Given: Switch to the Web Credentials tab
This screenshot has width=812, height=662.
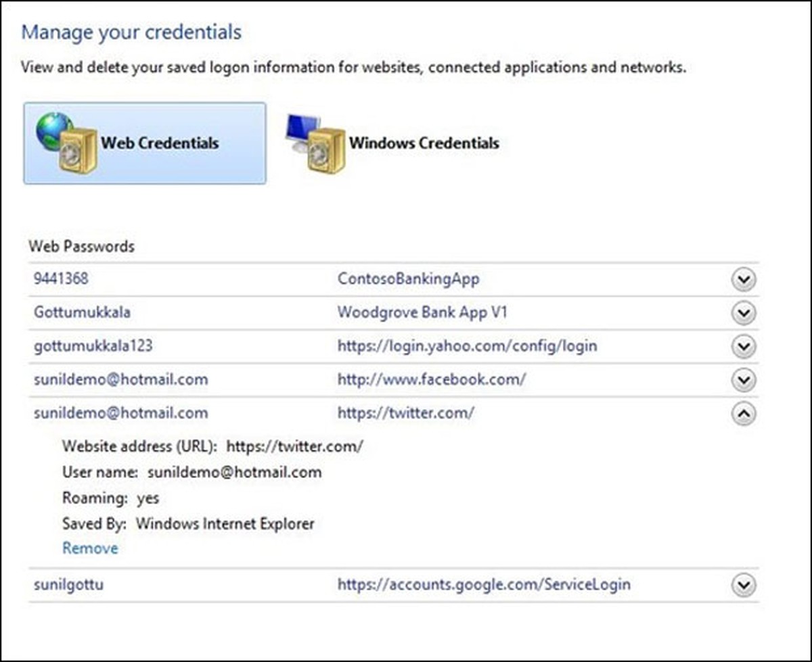Looking at the screenshot, I should (x=160, y=143).
